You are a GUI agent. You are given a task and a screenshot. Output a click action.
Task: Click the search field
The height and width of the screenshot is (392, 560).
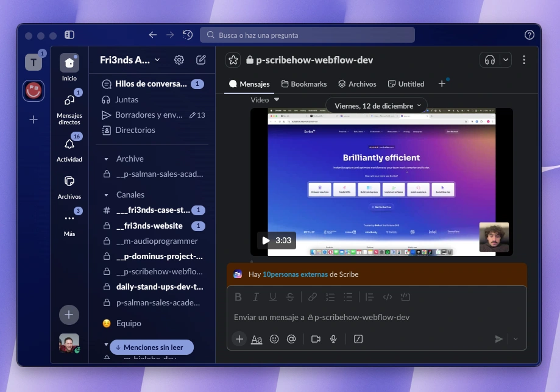[x=308, y=35]
